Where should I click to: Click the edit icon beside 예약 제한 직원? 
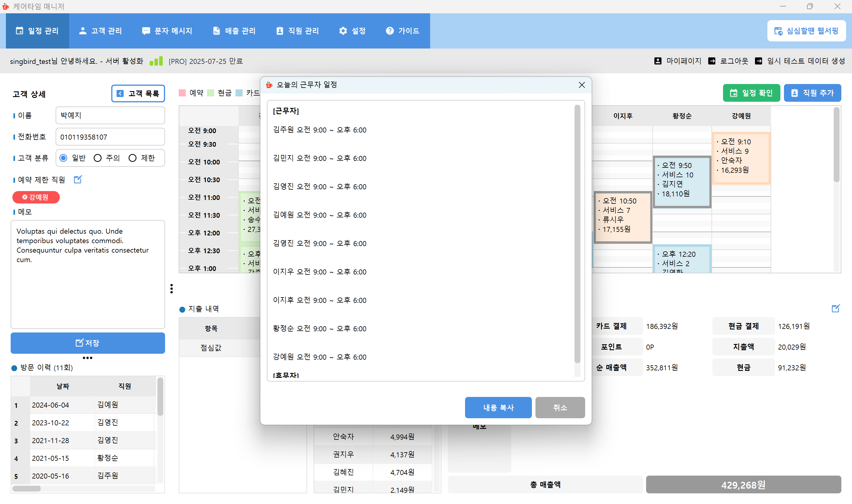(x=78, y=179)
